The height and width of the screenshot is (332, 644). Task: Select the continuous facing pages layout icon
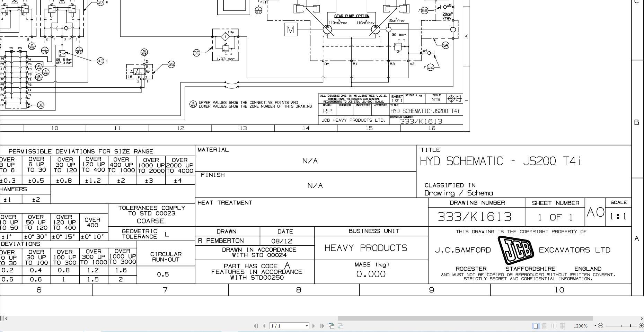pyautogui.click(x=563, y=326)
